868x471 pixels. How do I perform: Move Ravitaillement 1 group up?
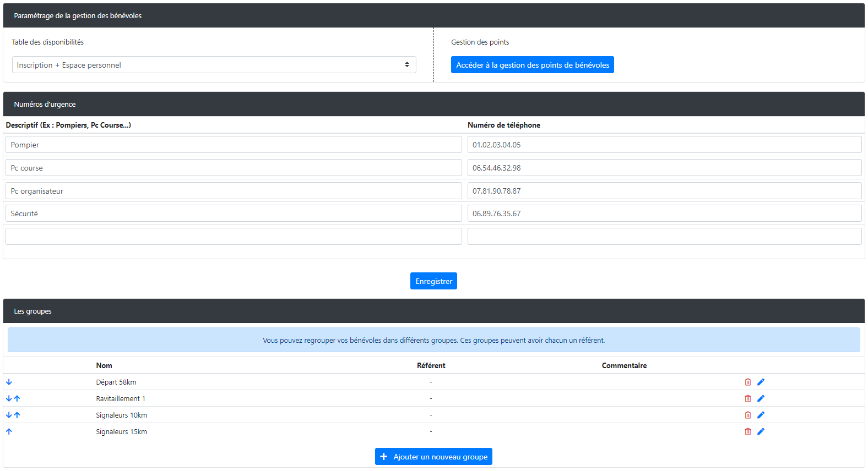(x=17, y=398)
